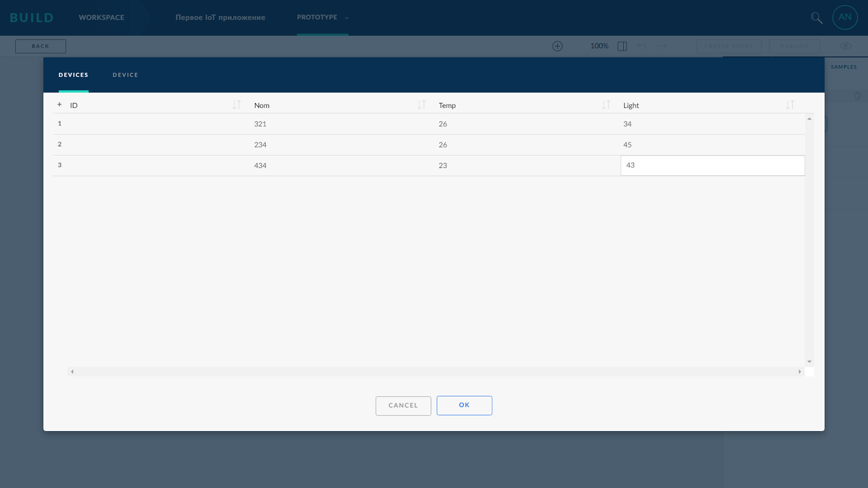Viewport: 868px width, 488px height.
Task: Open the search icon in the top bar
Action: tap(816, 17)
